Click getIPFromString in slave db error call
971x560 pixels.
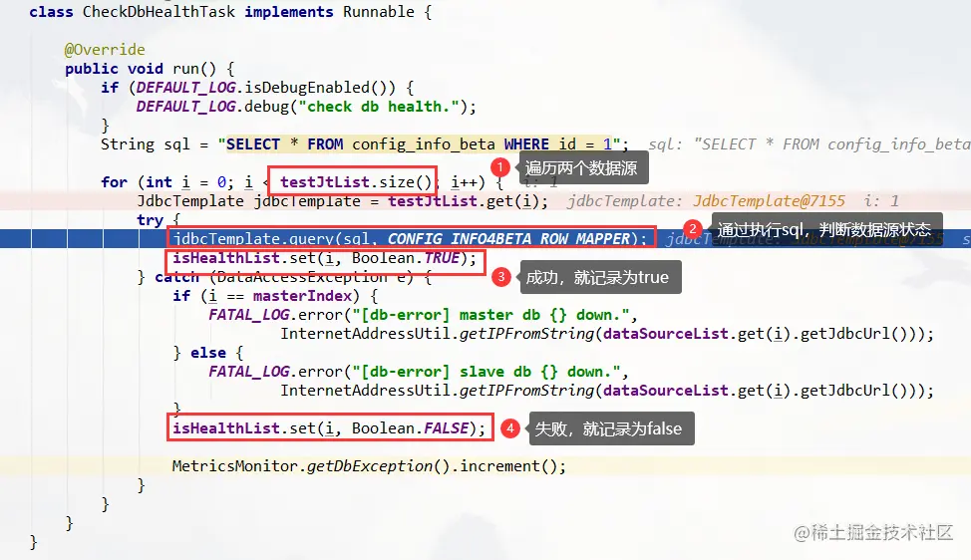click(526, 391)
